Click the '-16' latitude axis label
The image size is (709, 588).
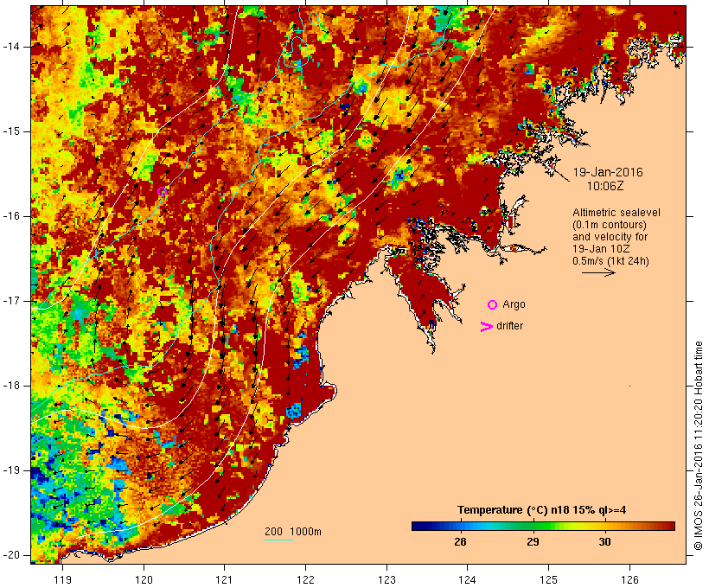click(x=11, y=216)
